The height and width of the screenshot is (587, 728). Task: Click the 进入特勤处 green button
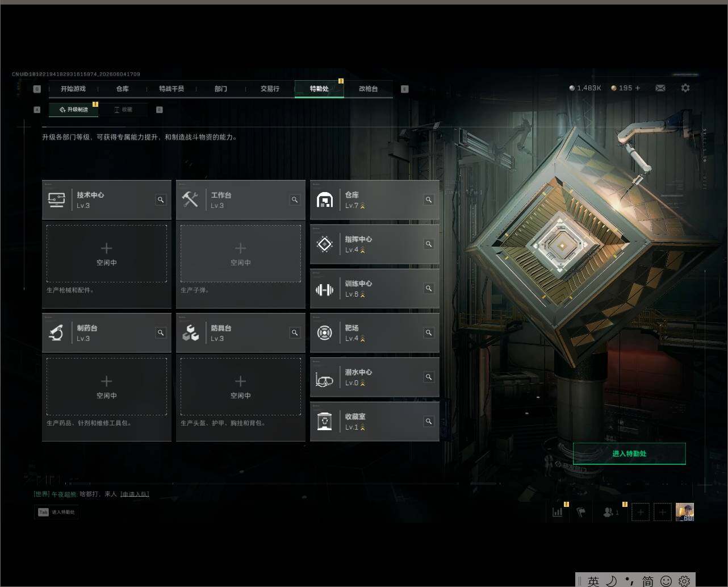coord(629,453)
